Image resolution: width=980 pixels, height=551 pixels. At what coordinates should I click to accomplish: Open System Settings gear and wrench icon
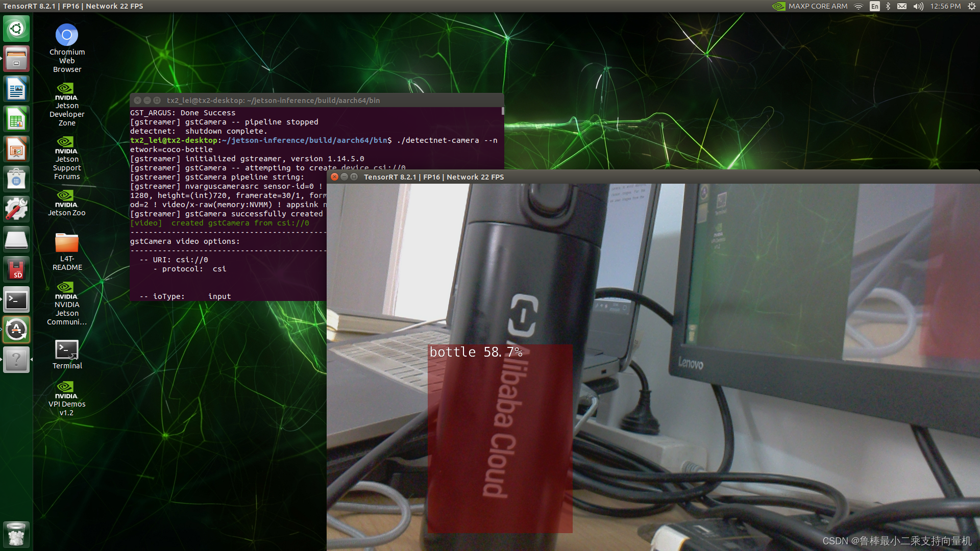[x=16, y=209]
